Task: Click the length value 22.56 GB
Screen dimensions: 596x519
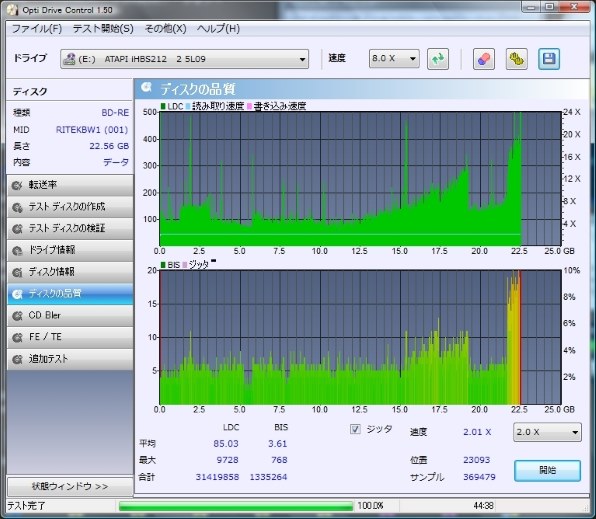Action: (x=109, y=146)
